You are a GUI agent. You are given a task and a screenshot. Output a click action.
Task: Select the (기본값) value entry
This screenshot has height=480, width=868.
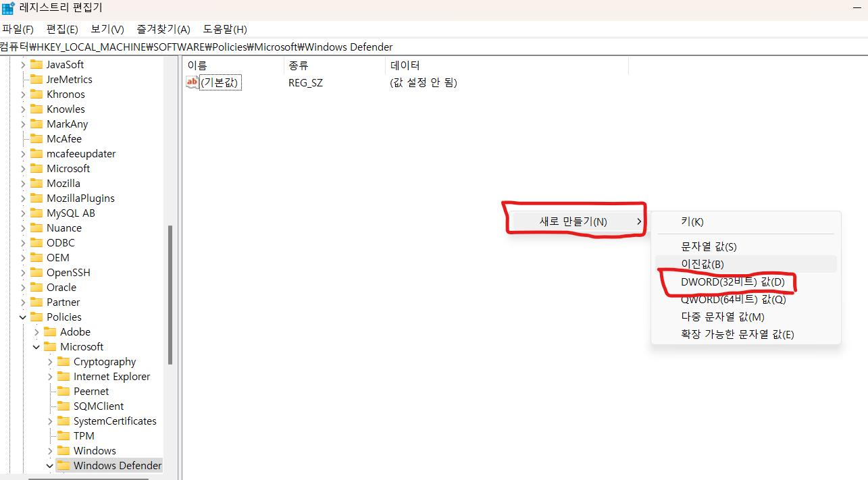pos(220,82)
